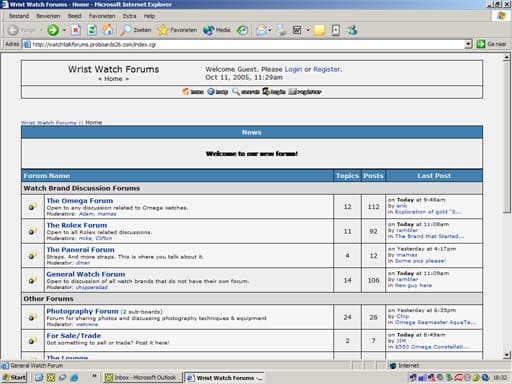512x384 pixels.
Task: Click the page scrollbar down arrow
Action: coord(507,355)
